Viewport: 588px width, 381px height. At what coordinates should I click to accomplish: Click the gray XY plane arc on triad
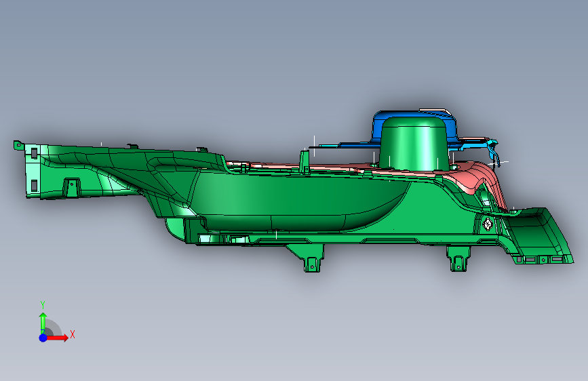pyautogui.click(x=54, y=327)
